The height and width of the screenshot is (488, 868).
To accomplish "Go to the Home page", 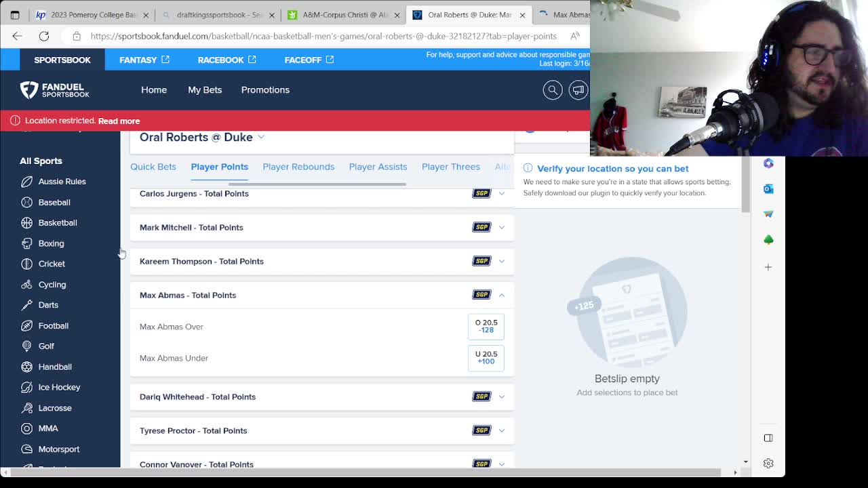I will point(154,89).
